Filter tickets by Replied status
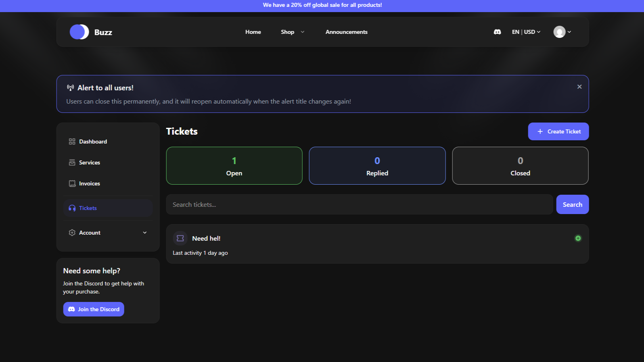 point(377,166)
